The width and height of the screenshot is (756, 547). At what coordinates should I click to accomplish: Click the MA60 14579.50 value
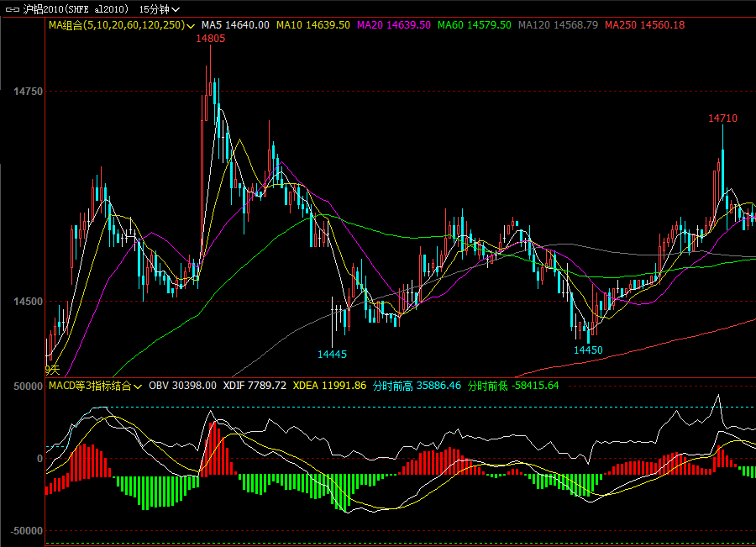(474, 25)
